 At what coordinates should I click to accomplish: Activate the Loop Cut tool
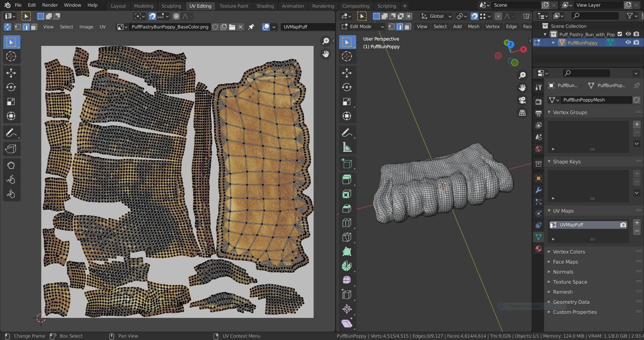pos(346,223)
